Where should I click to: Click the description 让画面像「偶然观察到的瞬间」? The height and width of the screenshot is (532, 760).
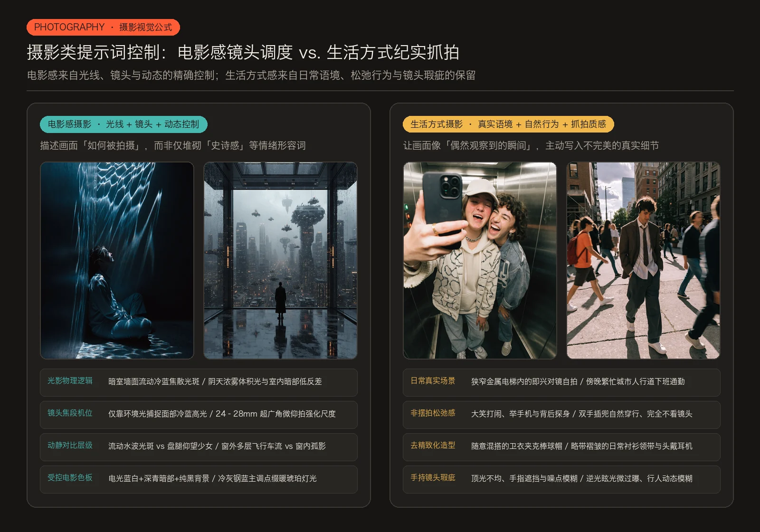531,145
